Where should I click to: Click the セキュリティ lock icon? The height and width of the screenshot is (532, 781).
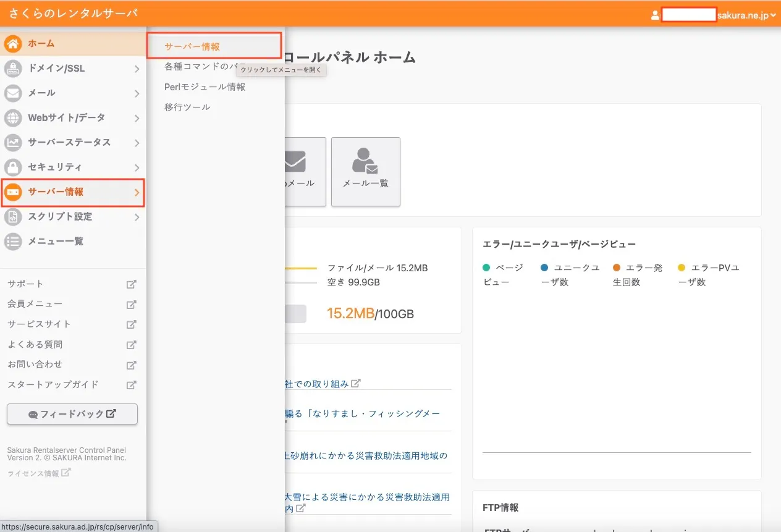click(x=13, y=167)
